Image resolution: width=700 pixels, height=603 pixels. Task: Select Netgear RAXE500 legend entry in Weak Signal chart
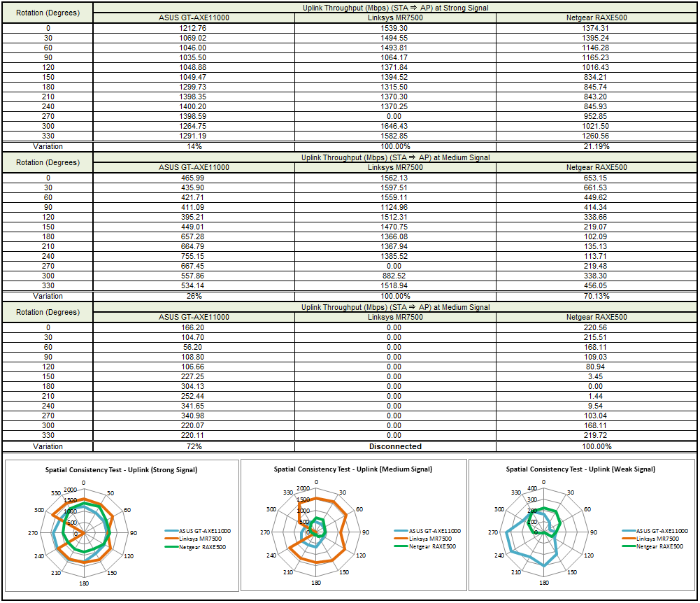(652, 547)
